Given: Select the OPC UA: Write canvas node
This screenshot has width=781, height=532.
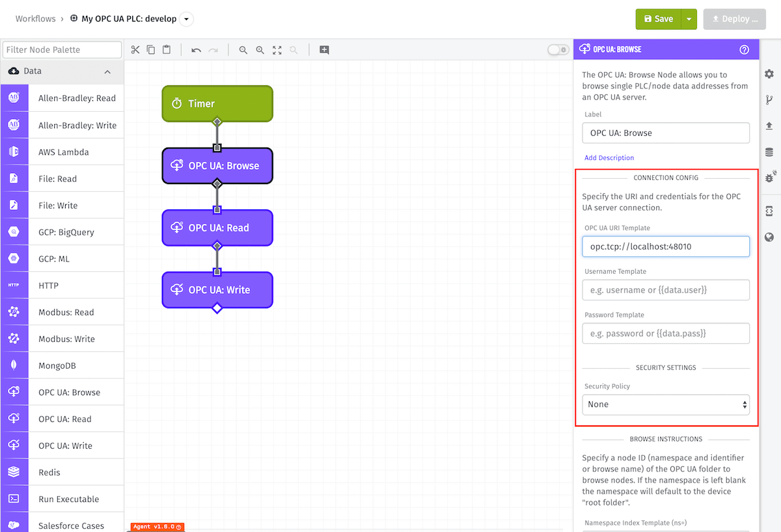Looking at the screenshot, I should click(x=217, y=290).
